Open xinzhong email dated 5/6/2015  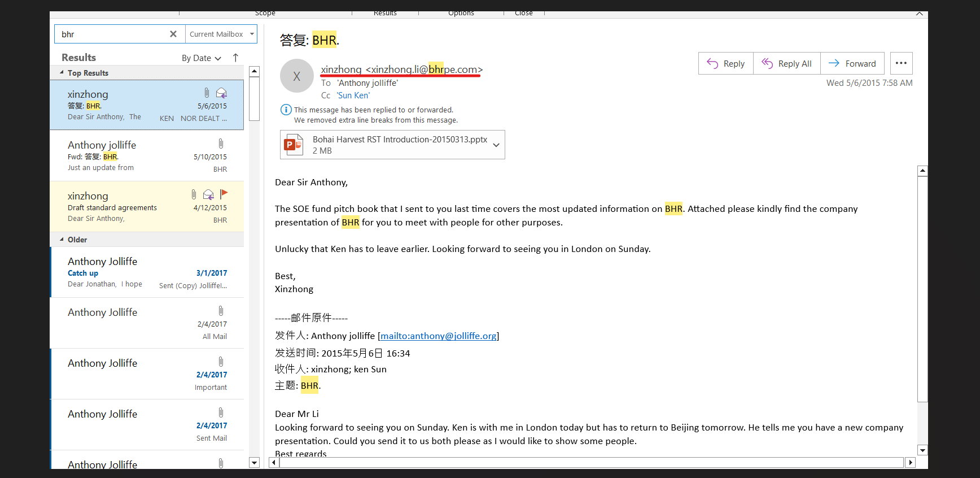[x=147, y=105]
